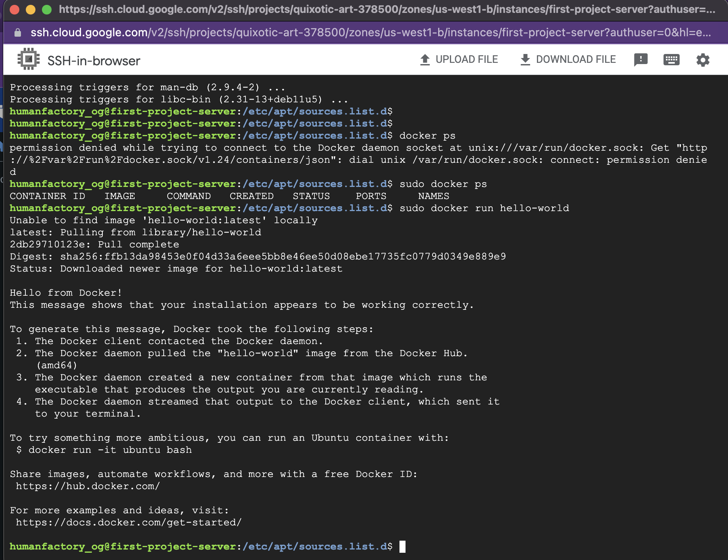Click the '2db29710123e: Pull complete' line
Image resolution: width=728 pixels, height=560 pixels.
[x=94, y=245]
